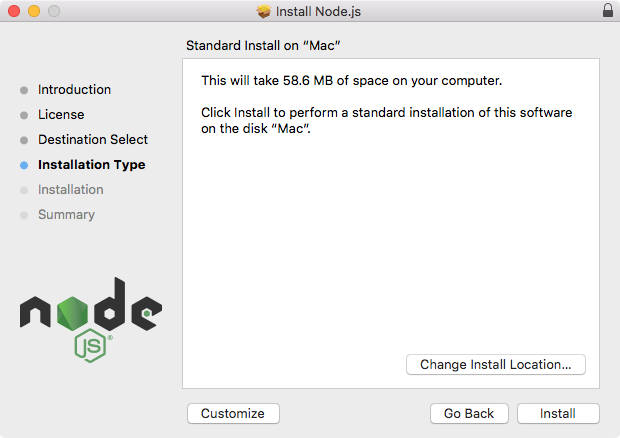Click the Install button
The width and height of the screenshot is (620, 438).
coord(557,413)
